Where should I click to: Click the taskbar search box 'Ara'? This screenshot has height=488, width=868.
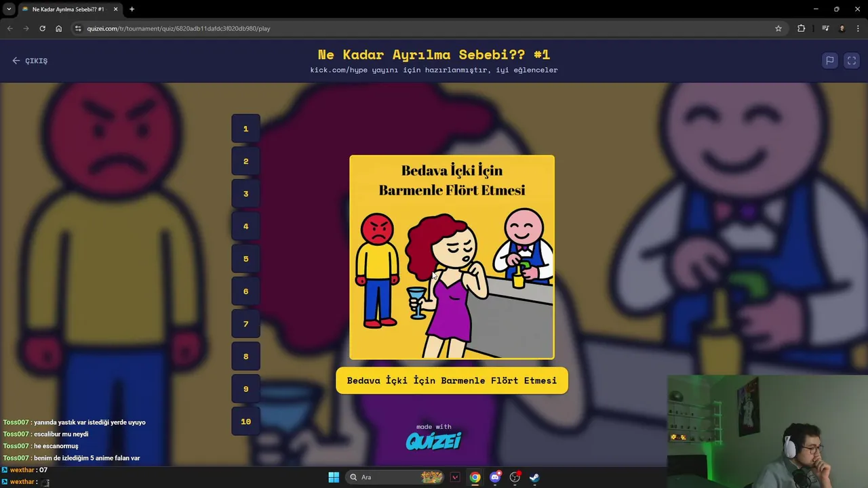(x=395, y=477)
